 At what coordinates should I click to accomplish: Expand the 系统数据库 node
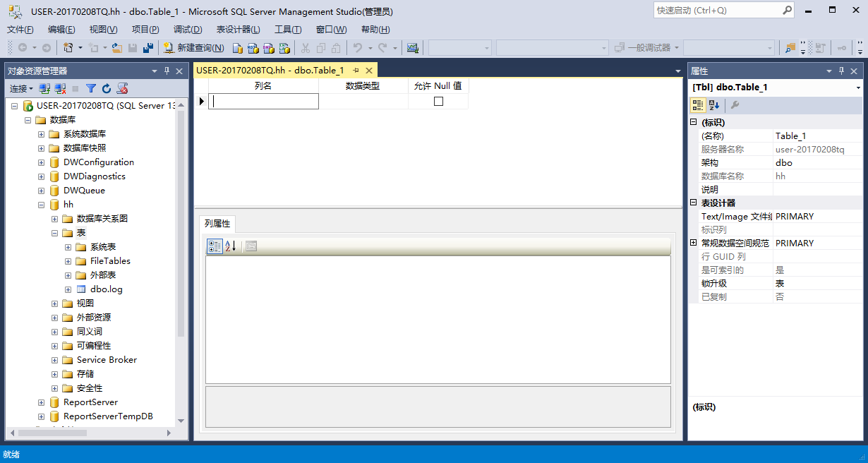pos(42,134)
